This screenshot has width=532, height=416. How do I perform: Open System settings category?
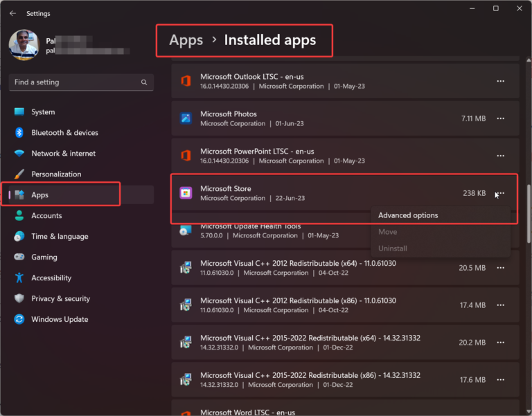(x=81, y=112)
